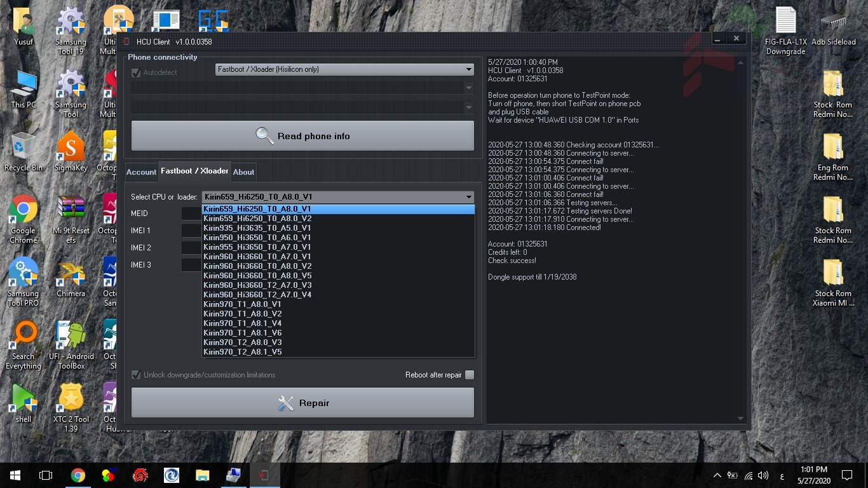Select the Fastboot / Xloader tab
868x488 pixels.
click(194, 171)
